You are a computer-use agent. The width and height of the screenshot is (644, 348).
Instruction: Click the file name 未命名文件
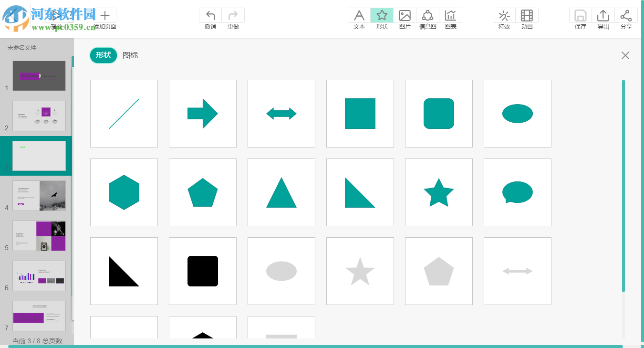click(x=22, y=48)
